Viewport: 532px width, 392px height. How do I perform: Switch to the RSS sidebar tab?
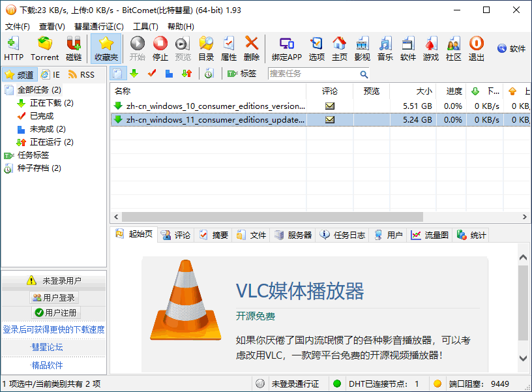[x=81, y=74]
